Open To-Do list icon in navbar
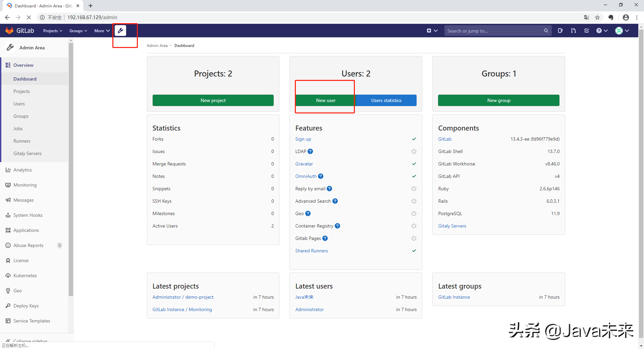This screenshot has height=349, width=644. [x=587, y=31]
